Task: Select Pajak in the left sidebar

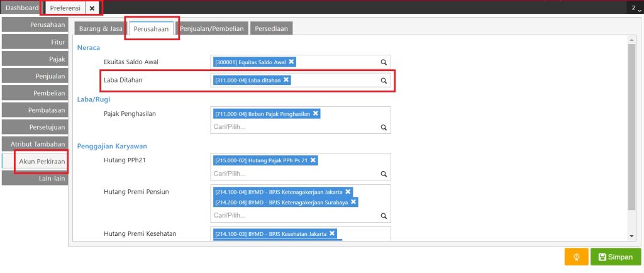Action: [x=35, y=59]
